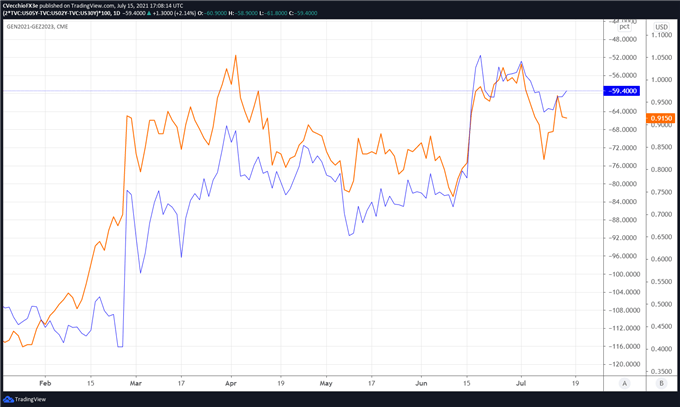Select the orange 0.9150 price label
The image size is (680, 407).
[x=660, y=118]
